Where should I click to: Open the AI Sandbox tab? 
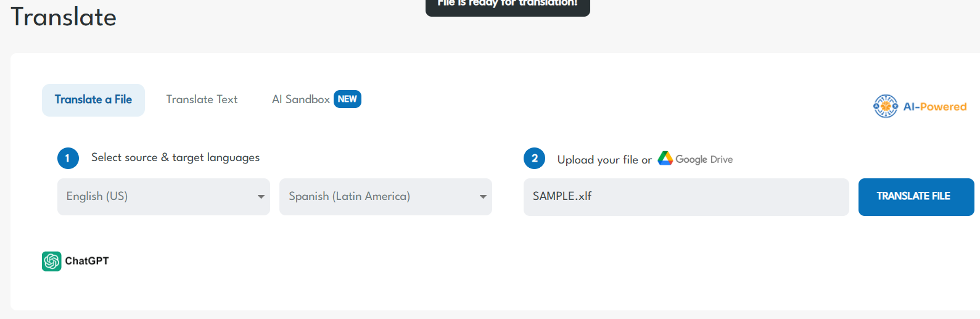point(301,99)
